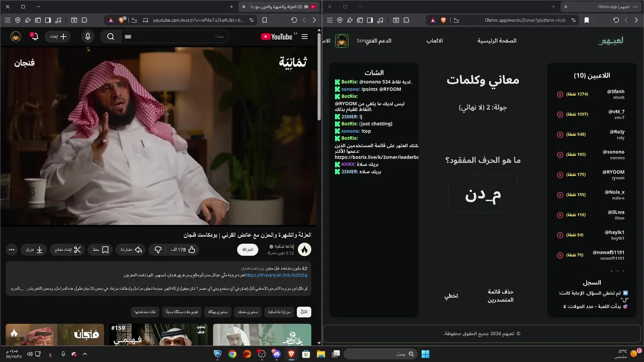Open the botrix.live leaderboard link in chat

(377, 157)
